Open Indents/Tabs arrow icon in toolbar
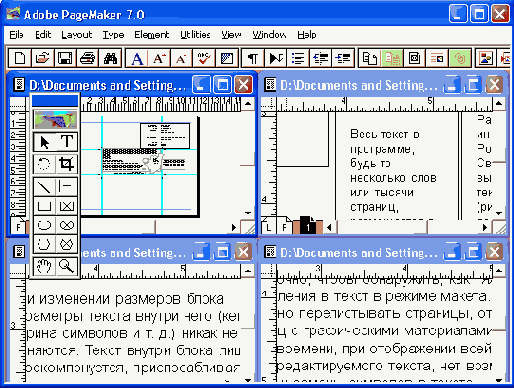 tap(276, 58)
